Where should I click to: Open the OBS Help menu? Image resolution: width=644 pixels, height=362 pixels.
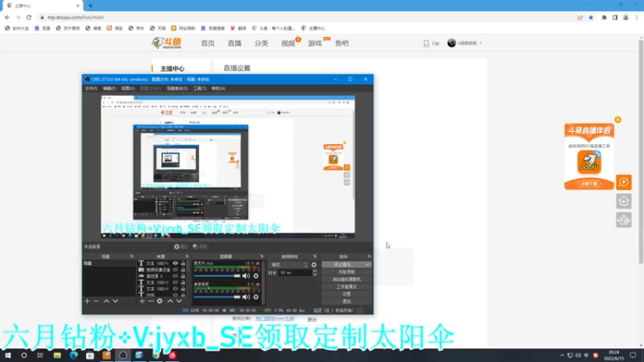(x=218, y=88)
